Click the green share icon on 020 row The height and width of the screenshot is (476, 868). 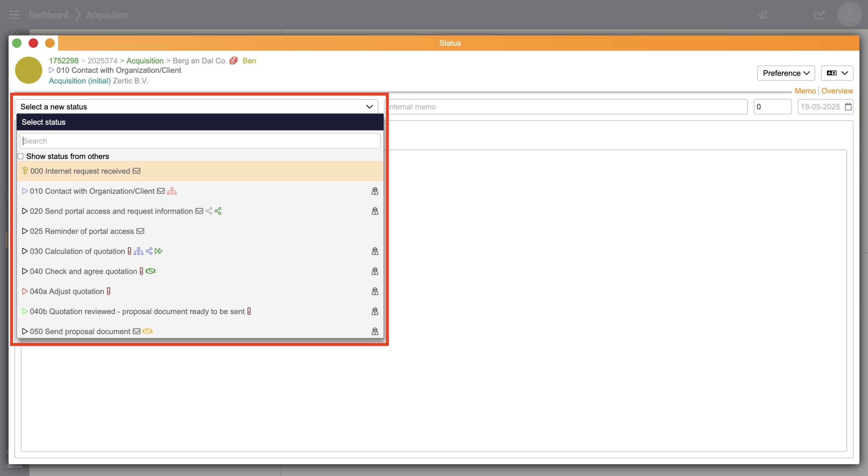pyautogui.click(x=218, y=211)
